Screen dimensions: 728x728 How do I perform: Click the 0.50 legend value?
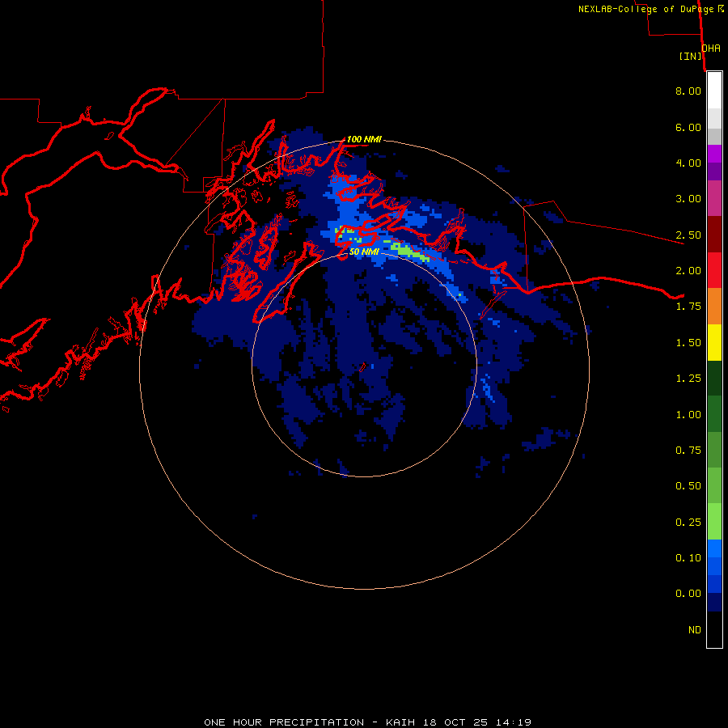click(x=688, y=486)
